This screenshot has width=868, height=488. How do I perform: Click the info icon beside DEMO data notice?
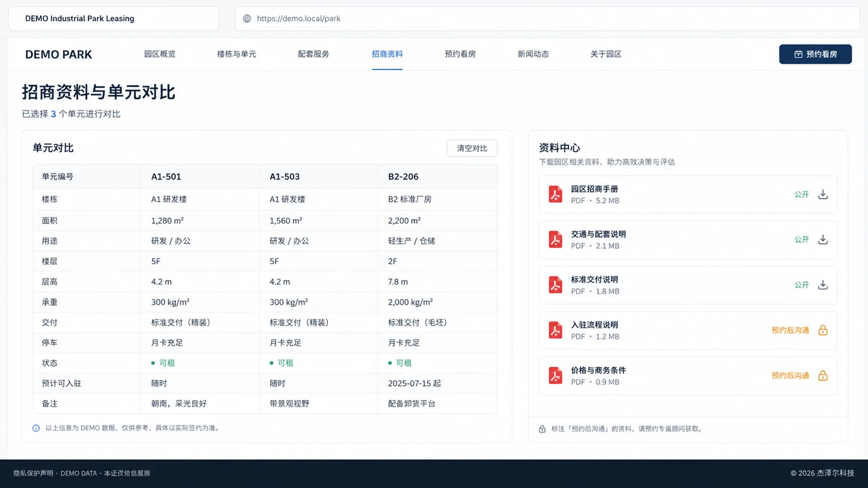[36, 428]
